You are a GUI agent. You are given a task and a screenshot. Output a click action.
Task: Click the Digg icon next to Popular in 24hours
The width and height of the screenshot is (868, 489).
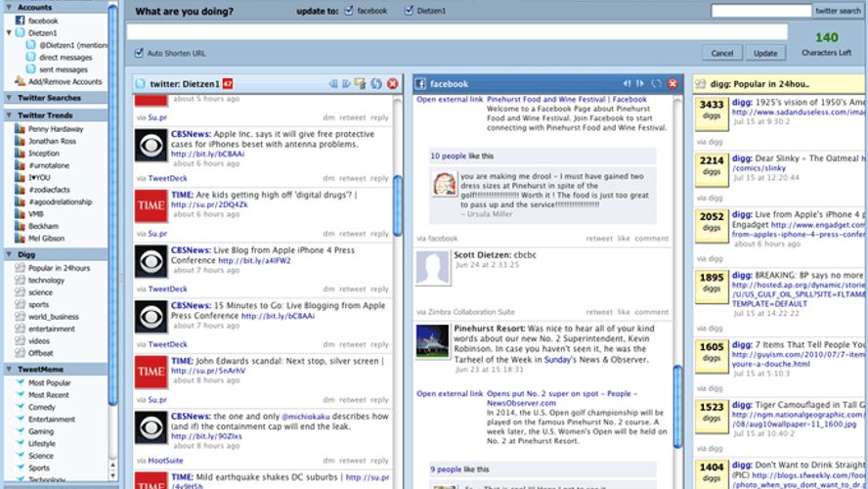20,267
